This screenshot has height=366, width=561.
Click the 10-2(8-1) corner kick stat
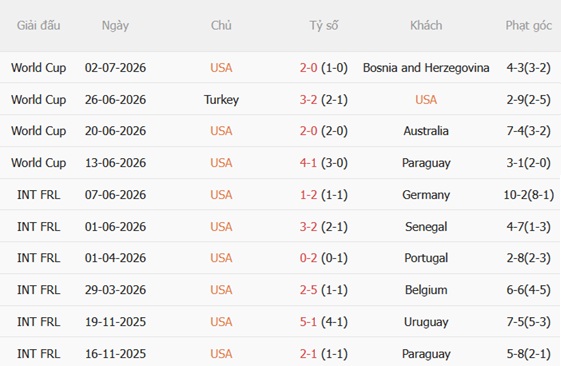[528, 195]
